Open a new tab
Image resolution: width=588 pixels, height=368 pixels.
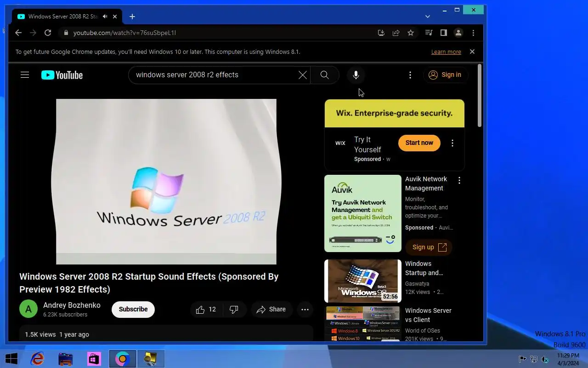132,17
